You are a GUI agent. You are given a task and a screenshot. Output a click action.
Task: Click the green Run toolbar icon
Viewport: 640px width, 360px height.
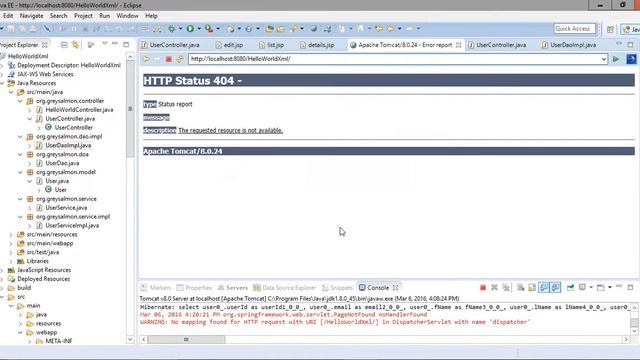click(190, 29)
